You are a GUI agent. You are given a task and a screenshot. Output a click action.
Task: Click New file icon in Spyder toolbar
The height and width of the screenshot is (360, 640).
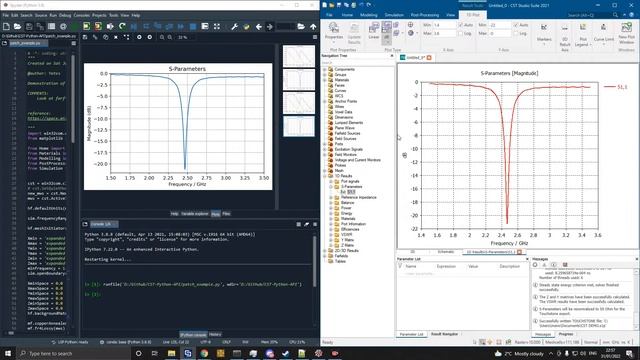(6, 27)
